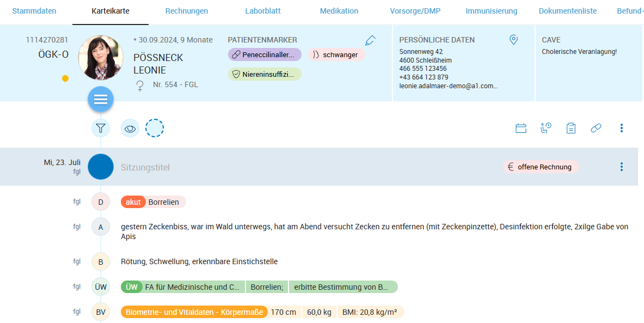Open the filter funnel icon
Viewport: 644px width, 323px height.
tap(101, 129)
